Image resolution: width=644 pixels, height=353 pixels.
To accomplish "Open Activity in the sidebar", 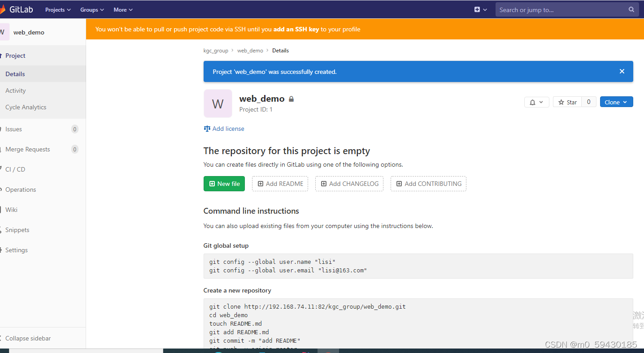I will [x=43, y=90].
